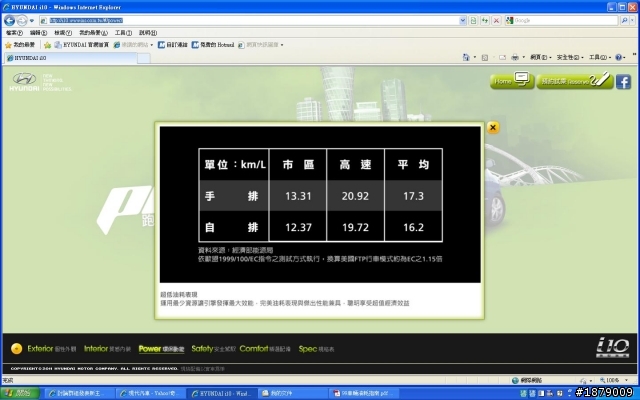The image size is (640, 400).
Task: Go to the Interior section
Action: (x=107, y=349)
